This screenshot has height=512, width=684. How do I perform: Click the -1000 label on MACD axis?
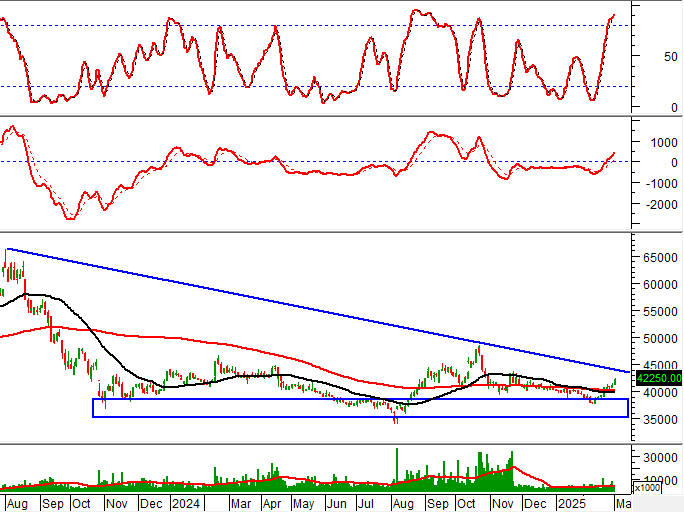(x=661, y=183)
